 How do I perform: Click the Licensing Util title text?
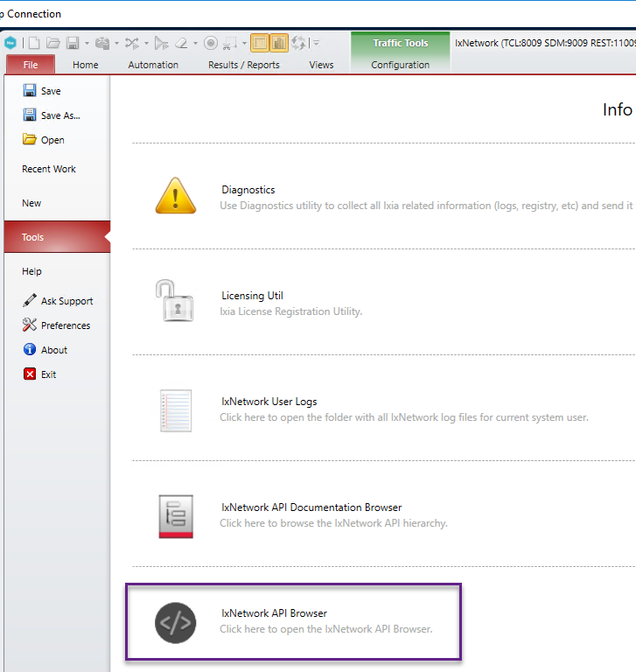pyautogui.click(x=252, y=295)
